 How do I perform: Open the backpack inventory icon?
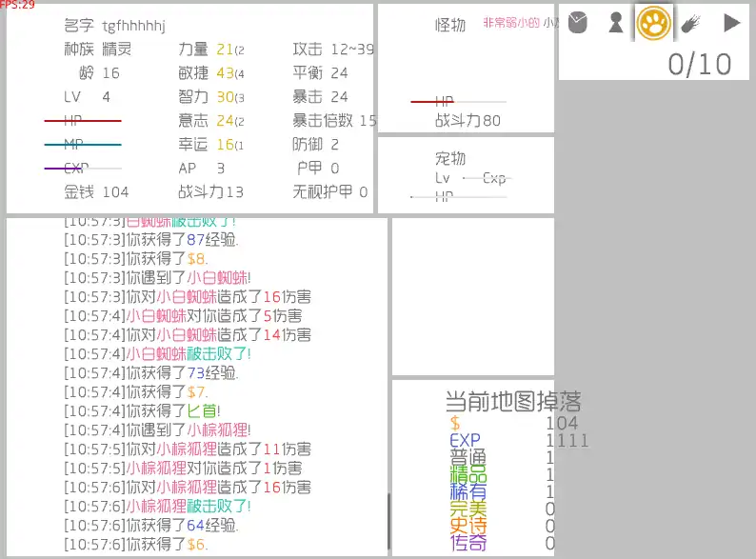pyautogui.click(x=577, y=23)
